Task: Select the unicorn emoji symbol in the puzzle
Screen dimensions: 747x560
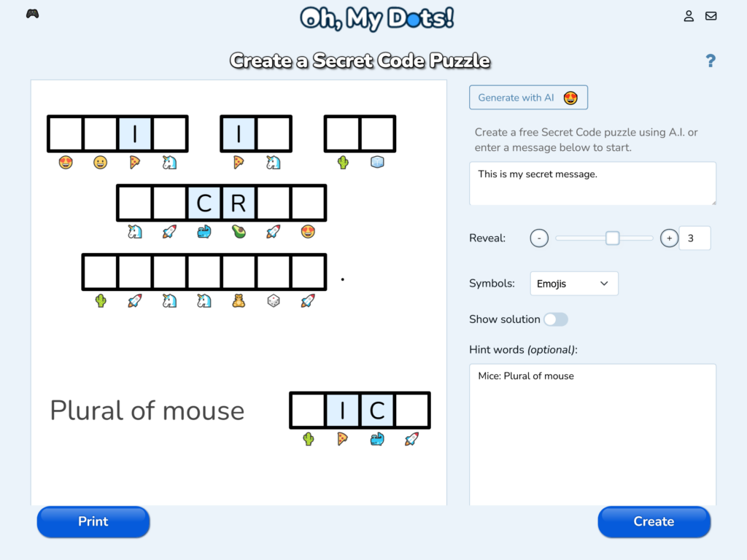Action: 169,162
